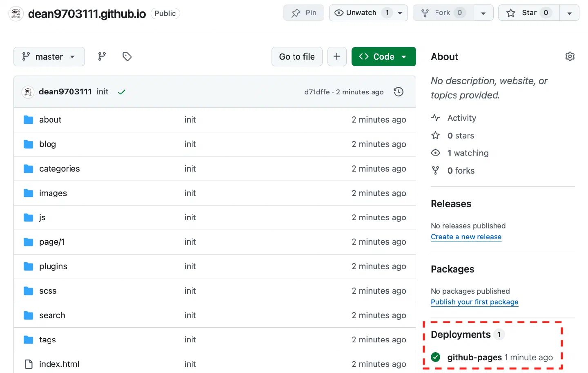
Task: Open the Create a new release link
Action: pyautogui.click(x=466, y=237)
